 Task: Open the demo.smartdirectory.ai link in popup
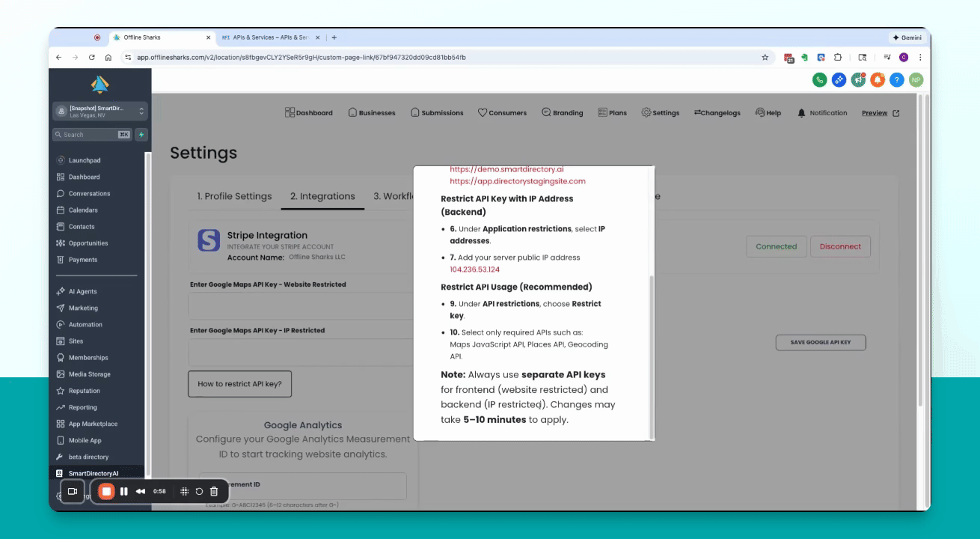[x=506, y=169]
